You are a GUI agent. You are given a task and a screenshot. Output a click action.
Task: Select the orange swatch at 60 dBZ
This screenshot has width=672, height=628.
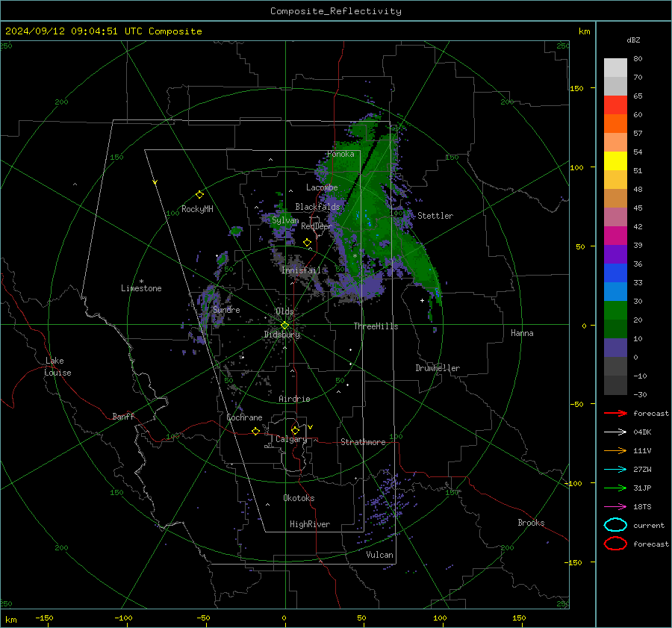point(615,124)
